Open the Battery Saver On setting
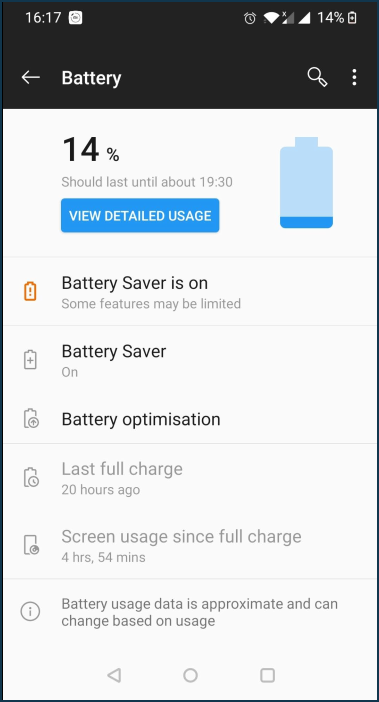Viewport: 379px width, 702px height. click(190, 360)
